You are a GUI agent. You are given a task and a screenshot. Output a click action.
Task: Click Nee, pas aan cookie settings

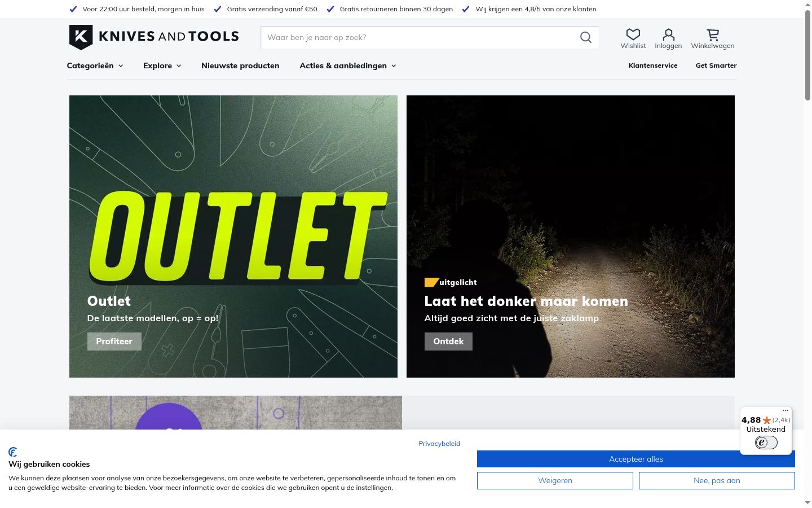coord(717,480)
